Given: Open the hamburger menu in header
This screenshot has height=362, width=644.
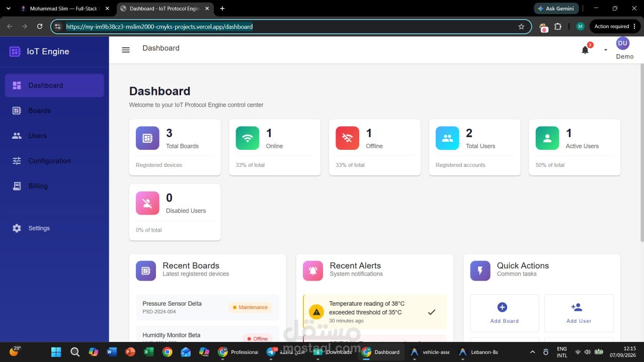Looking at the screenshot, I should point(126,50).
